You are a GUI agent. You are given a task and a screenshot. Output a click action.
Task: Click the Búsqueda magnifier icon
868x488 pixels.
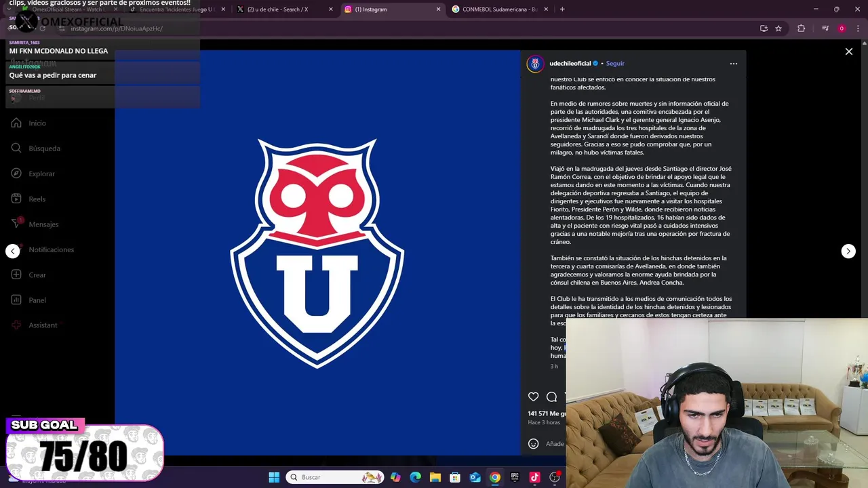pos(16,148)
